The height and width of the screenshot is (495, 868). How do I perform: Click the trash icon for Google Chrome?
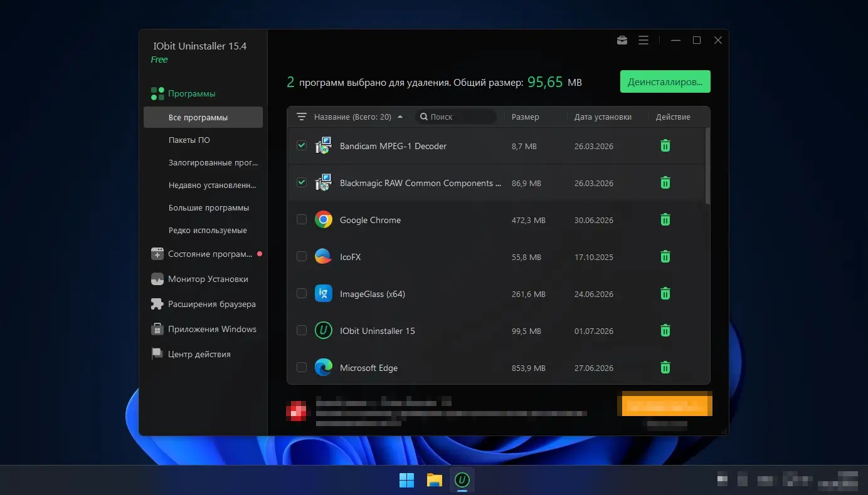(665, 220)
